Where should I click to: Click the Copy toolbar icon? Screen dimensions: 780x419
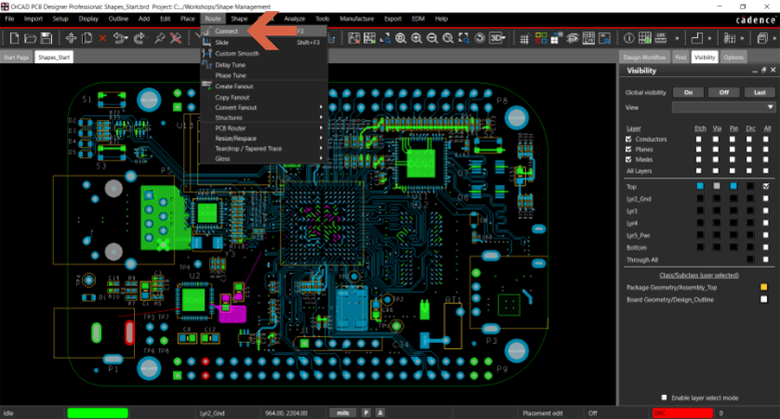point(87,38)
